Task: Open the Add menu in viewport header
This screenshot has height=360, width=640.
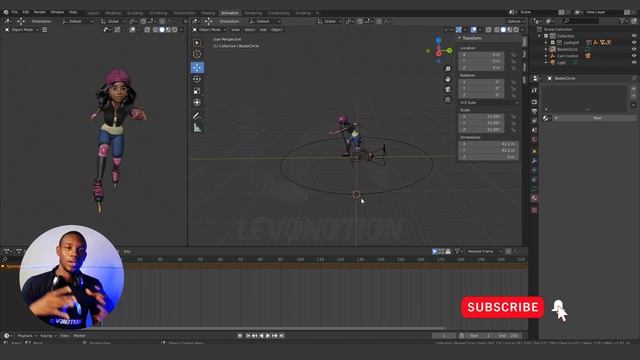Action: coord(263,30)
